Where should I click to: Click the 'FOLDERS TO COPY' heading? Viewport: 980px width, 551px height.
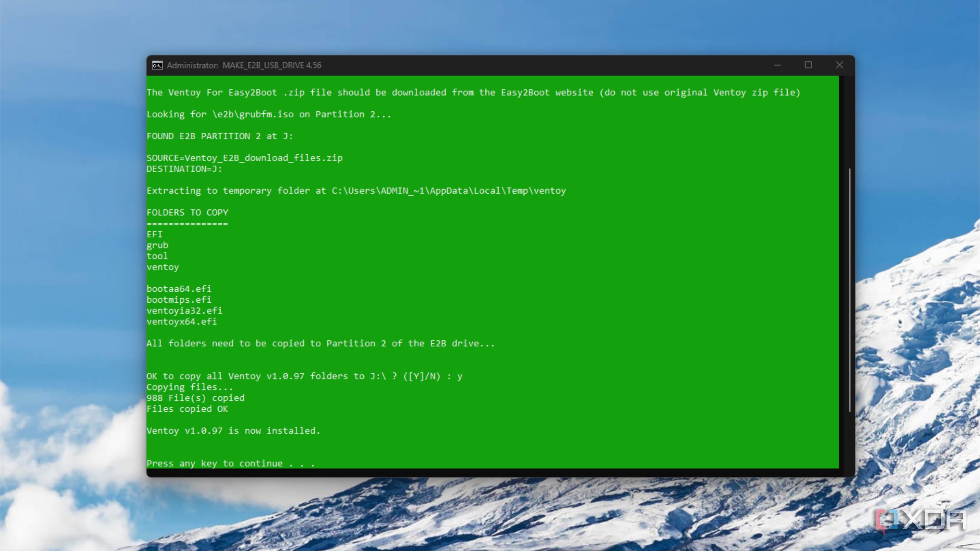tap(188, 213)
